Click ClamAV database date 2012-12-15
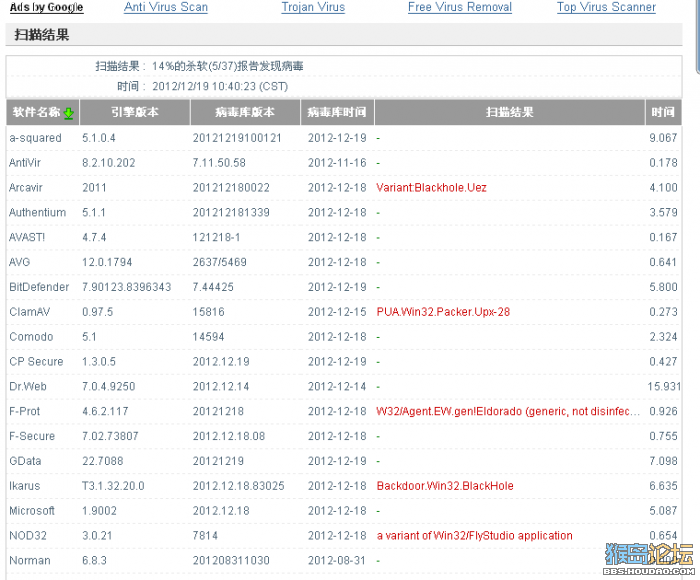Screen dimensions: 700x580 click(x=337, y=312)
